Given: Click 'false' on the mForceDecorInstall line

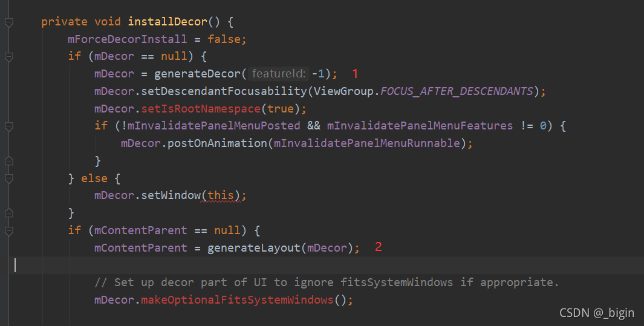Looking at the screenshot, I should tap(224, 39).
